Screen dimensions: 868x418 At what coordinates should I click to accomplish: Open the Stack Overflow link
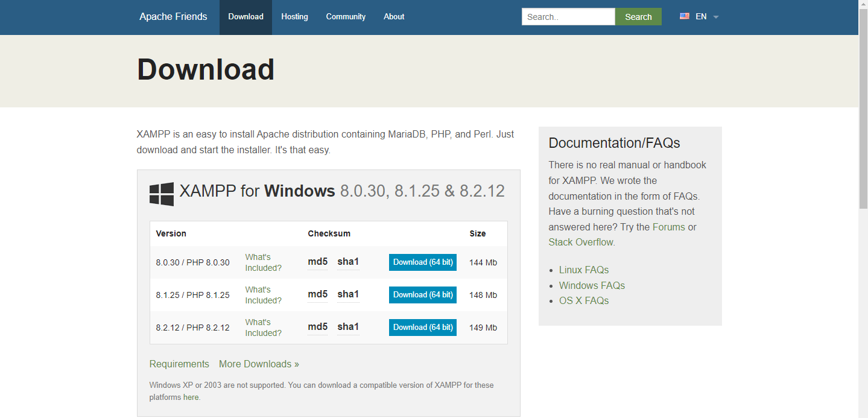click(581, 242)
